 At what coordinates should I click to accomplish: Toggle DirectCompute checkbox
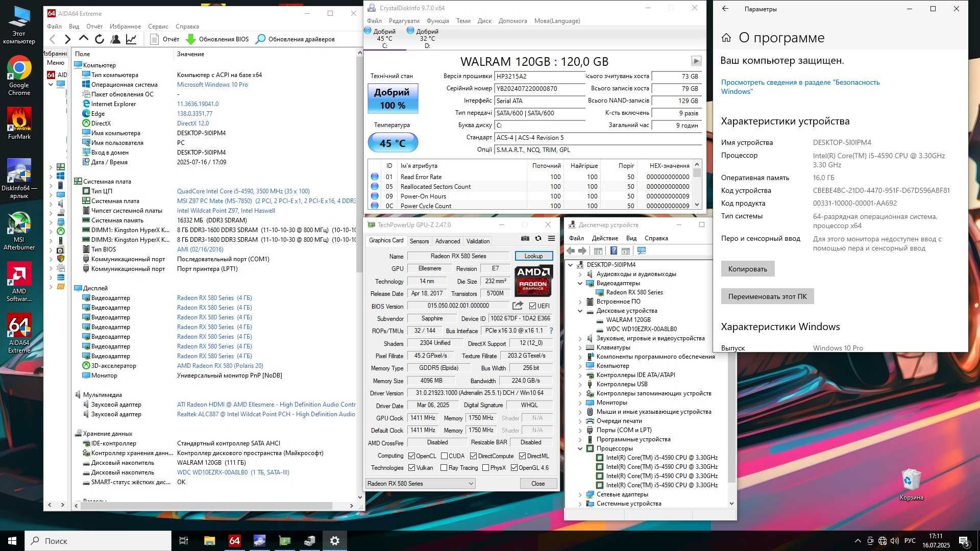473,456
